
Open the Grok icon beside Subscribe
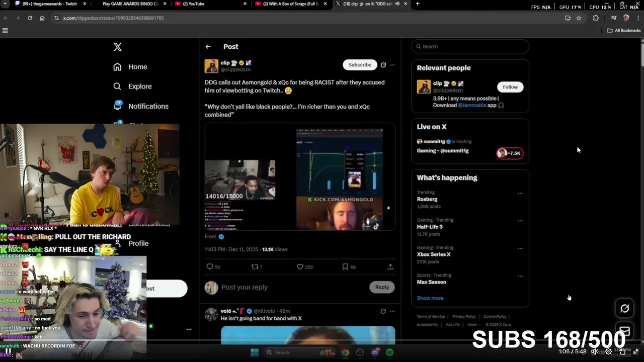pos(383,65)
